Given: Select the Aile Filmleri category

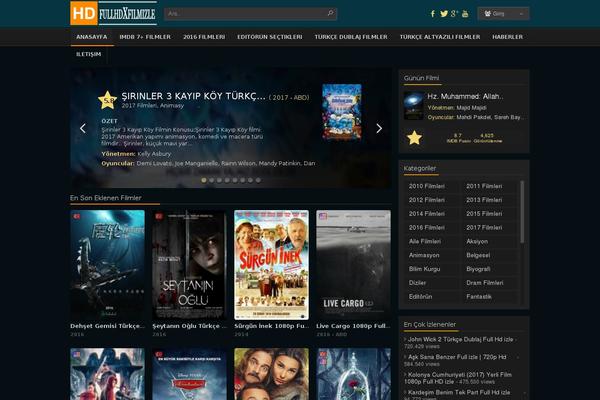Looking at the screenshot, I should pyautogui.click(x=425, y=241).
